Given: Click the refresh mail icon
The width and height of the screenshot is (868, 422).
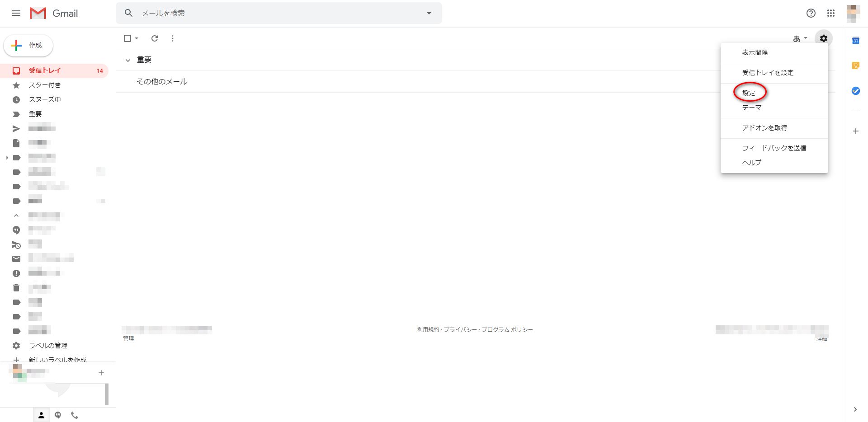Looking at the screenshot, I should pos(155,38).
